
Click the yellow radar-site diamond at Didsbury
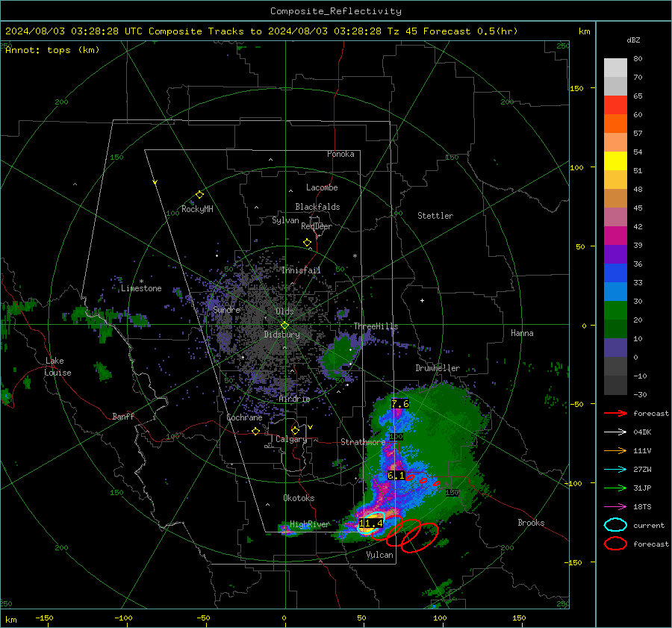284,325
